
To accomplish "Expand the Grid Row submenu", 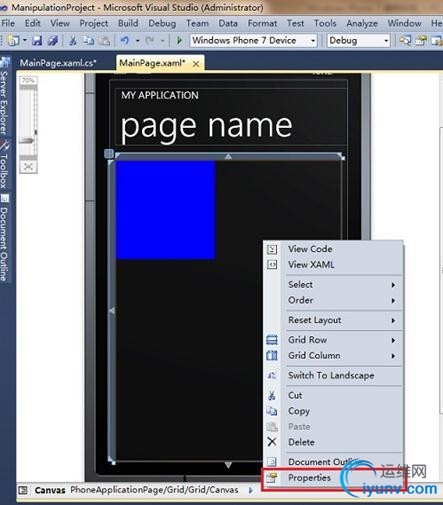I will tap(334, 340).
